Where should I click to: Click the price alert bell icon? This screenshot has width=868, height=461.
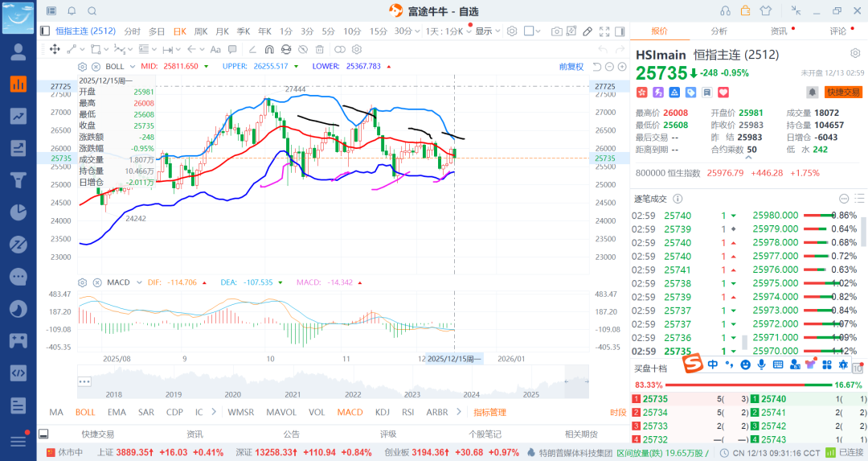tap(812, 92)
